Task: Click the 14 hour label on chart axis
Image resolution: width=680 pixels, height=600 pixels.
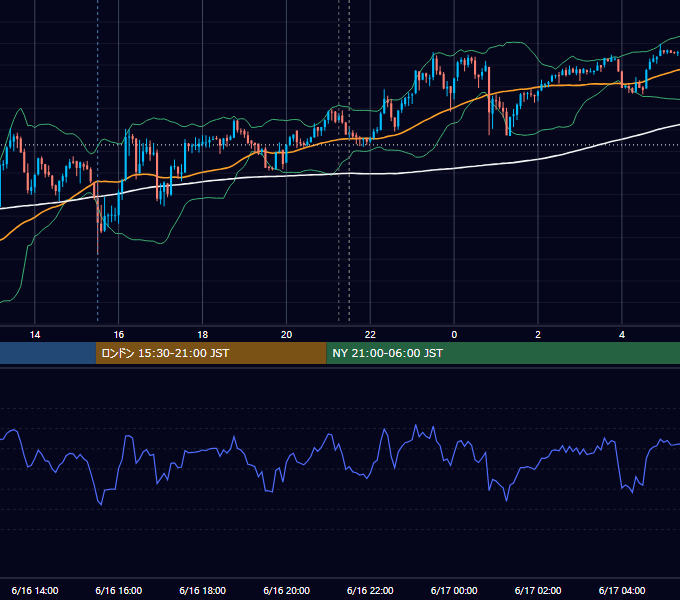Action: click(x=35, y=335)
